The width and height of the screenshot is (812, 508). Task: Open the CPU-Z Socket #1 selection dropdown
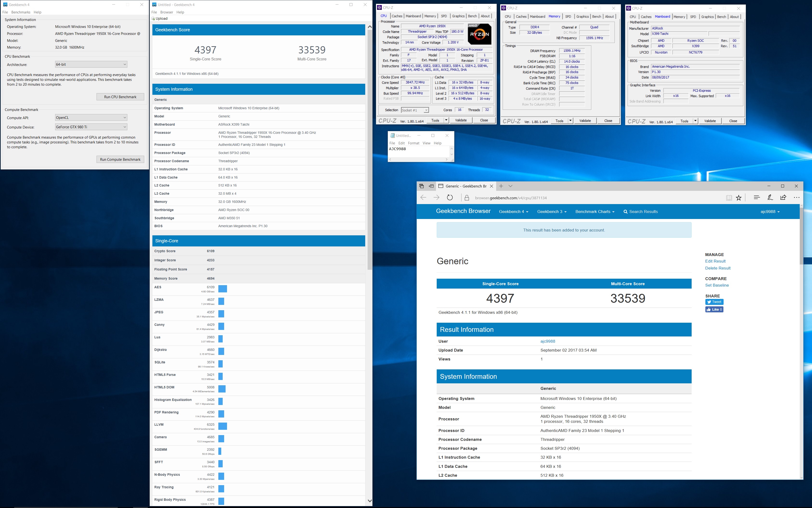[415, 110]
